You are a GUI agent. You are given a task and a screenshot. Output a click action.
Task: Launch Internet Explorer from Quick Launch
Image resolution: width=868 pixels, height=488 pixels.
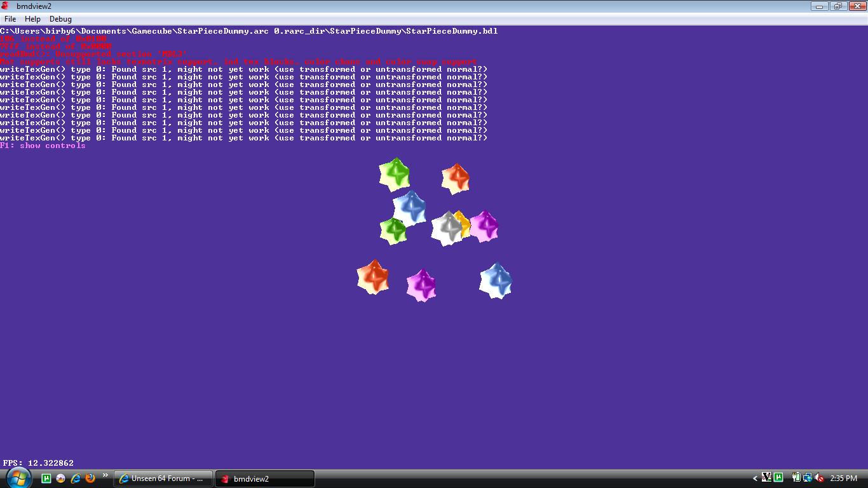tap(76, 478)
